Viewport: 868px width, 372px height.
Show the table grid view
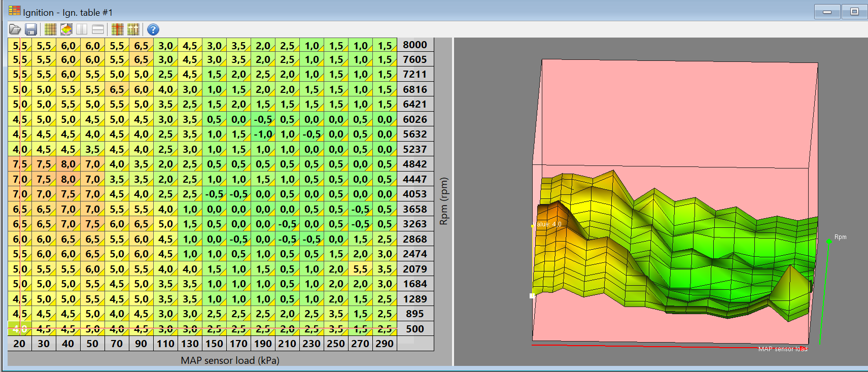(x=50, y=29)
